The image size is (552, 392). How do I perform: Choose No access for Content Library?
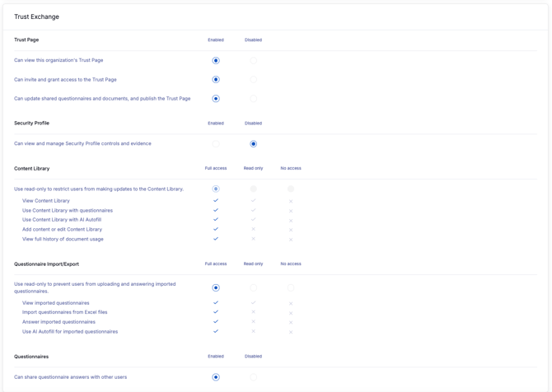coord(291,189)
